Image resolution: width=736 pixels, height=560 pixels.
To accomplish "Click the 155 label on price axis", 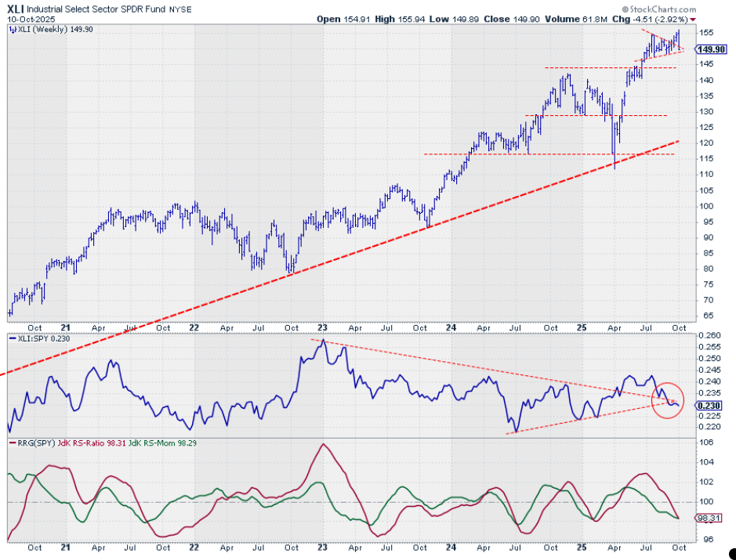I will [x=705, y=33].
